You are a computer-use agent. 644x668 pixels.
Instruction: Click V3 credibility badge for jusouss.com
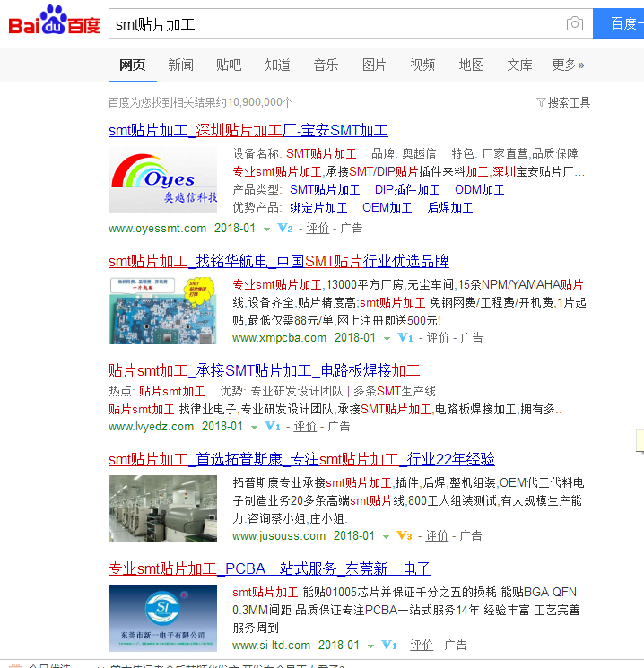tap(405, 536)
